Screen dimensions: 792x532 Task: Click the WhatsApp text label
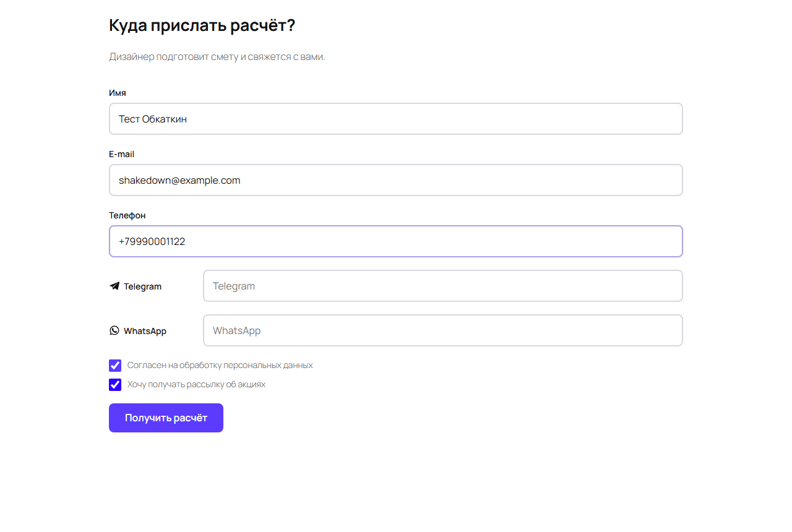[145, 331]
